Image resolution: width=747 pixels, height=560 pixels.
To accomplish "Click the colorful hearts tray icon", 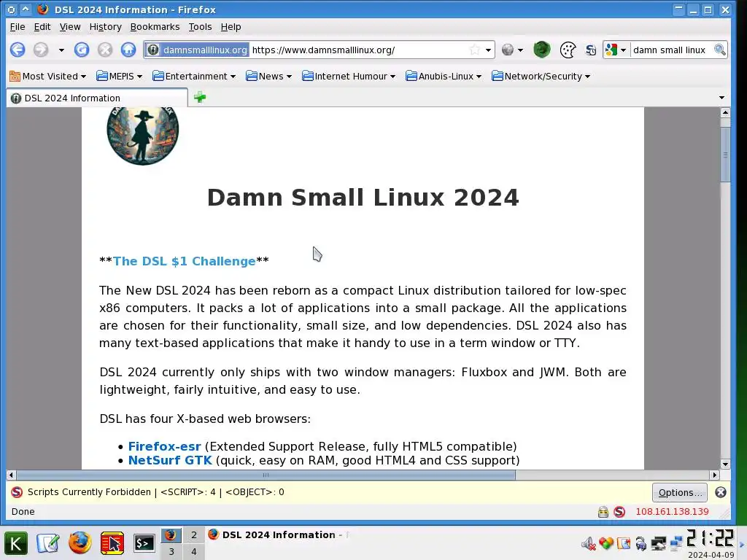I will [x=606, y=543].
